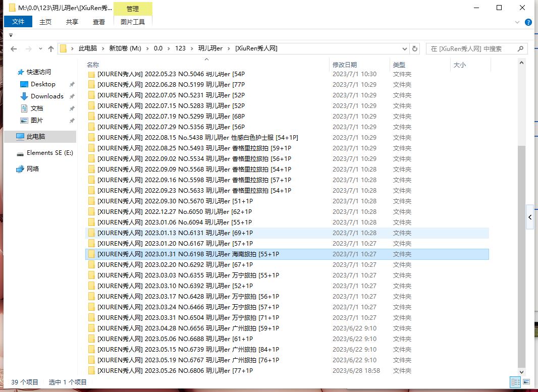The width and height of the screenshot is (538, 392).
Task: Click the search magnifier icon
Action: 520,49
